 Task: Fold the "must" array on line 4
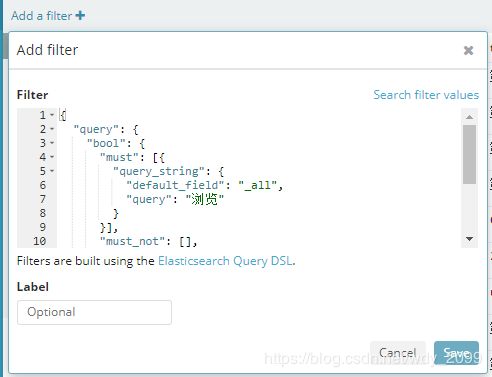tap(52, 157)
